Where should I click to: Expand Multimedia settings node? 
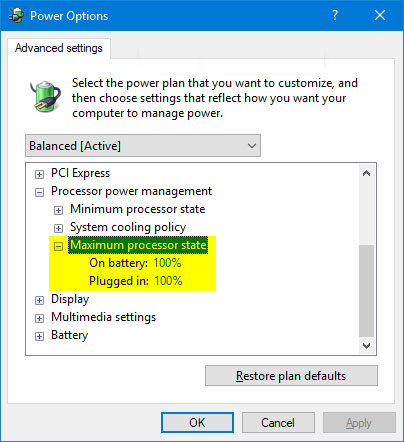pos(39,318)
